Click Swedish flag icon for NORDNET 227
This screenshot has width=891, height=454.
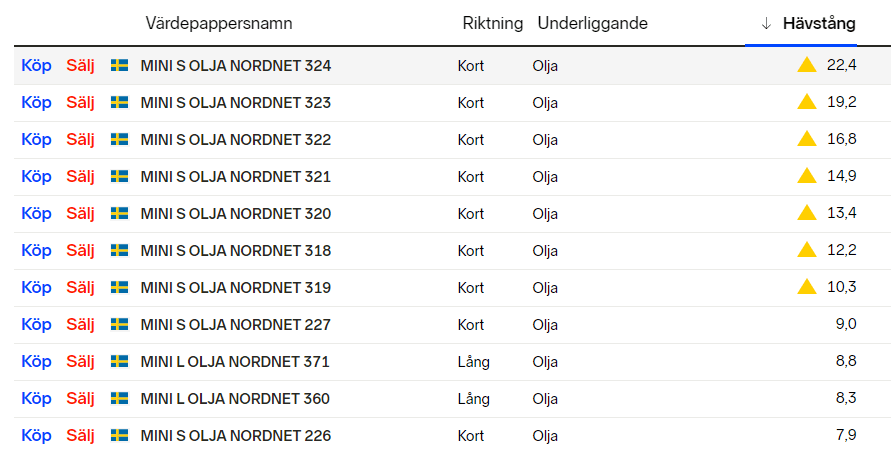pyautogui.click(x=119, y=324)
